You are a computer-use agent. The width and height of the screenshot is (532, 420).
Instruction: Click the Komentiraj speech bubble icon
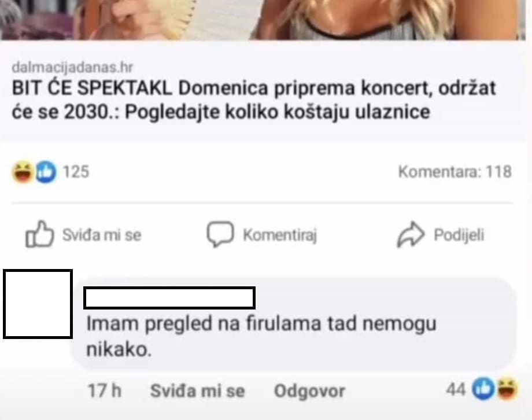tap(220, 234)
